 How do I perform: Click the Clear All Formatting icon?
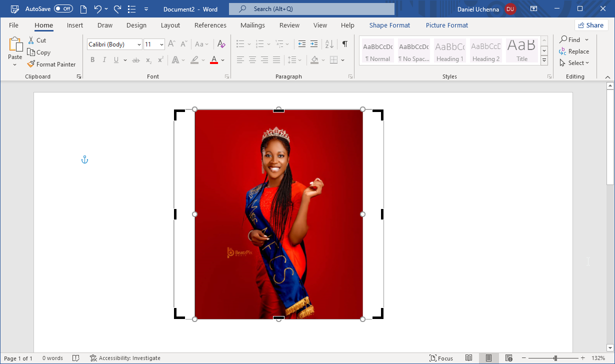pyautogui.click(x=221, y=44)
